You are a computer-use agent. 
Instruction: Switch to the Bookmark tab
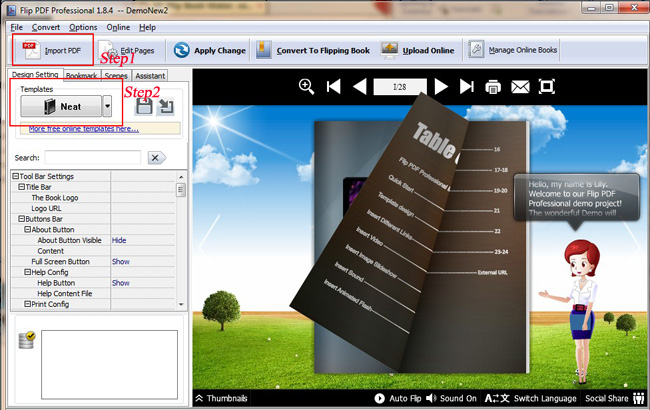click(x=82, y=75)
